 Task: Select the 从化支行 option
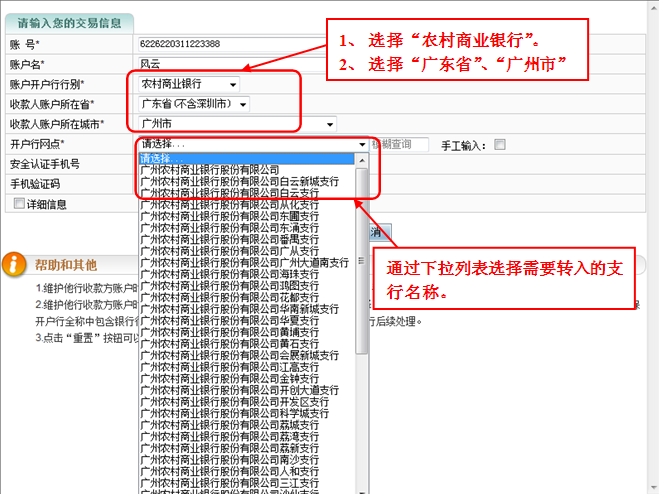[247, 205]
